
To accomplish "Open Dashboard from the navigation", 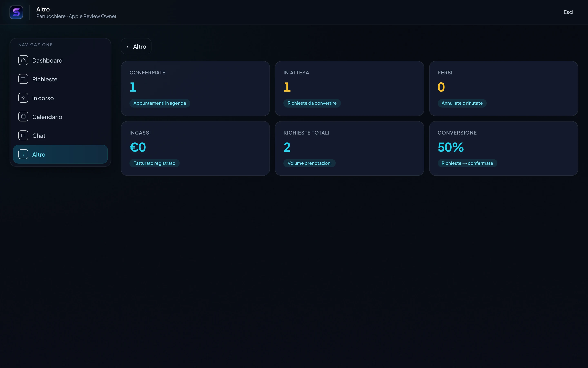I will 60,60.
